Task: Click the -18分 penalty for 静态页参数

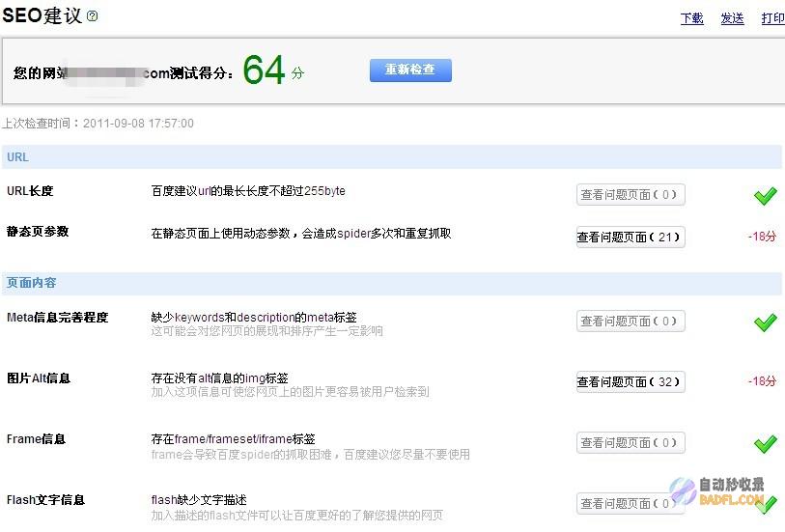Action: 762,237
